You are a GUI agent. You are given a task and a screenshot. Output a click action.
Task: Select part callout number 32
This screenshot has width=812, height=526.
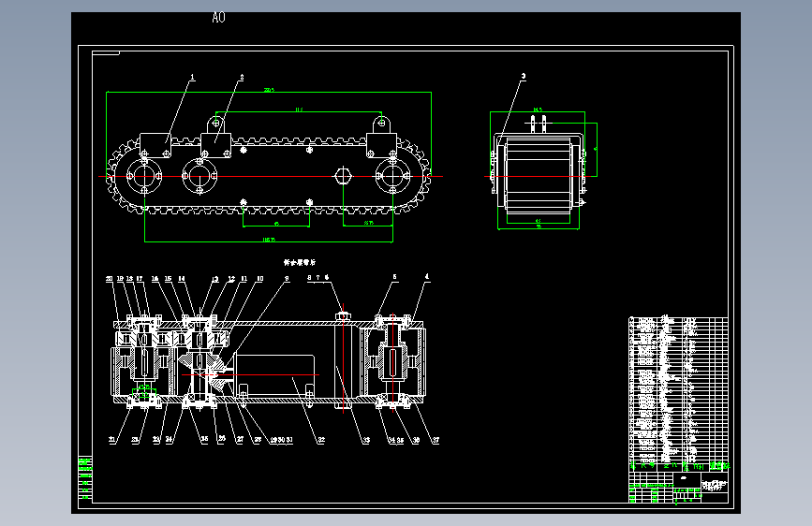coord(321,440)
